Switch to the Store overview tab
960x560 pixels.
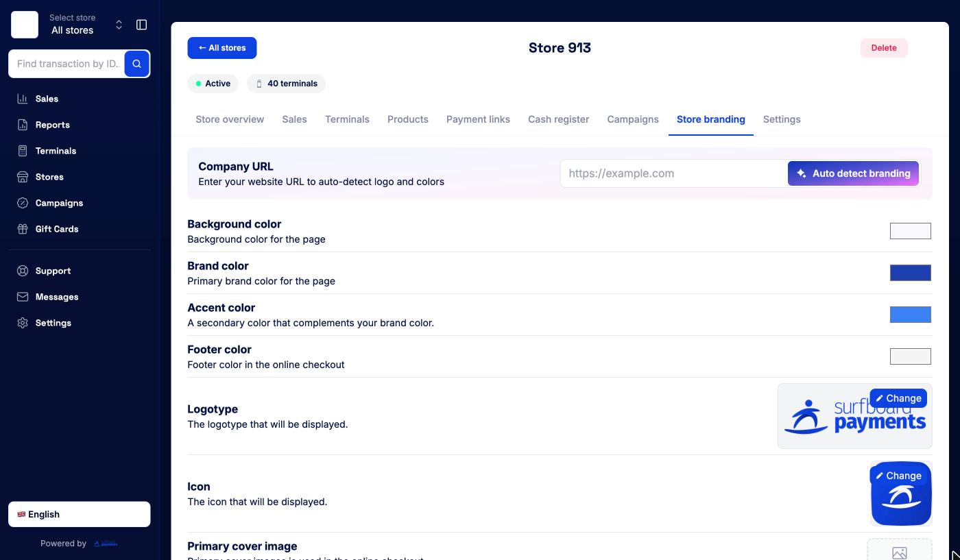click(230, 119)
